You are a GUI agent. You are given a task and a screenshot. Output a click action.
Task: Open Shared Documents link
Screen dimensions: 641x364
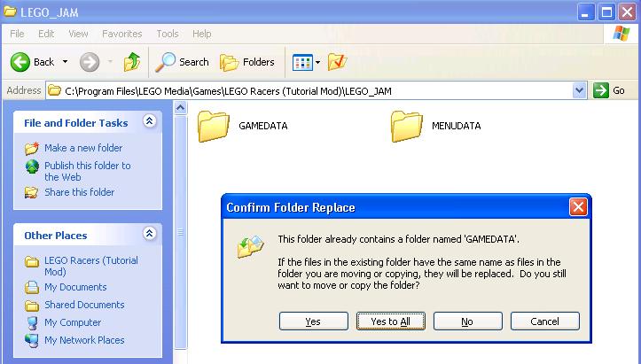point(84,305)
